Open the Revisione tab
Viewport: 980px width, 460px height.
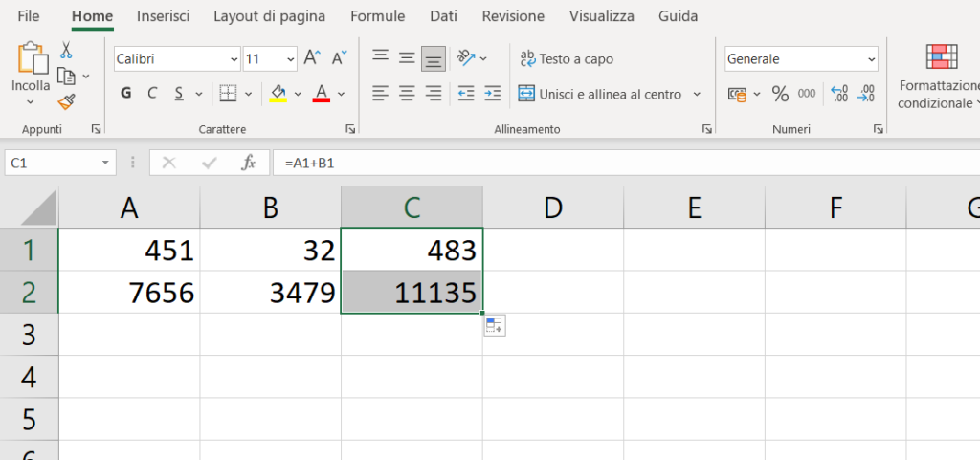tap(513, 16)
